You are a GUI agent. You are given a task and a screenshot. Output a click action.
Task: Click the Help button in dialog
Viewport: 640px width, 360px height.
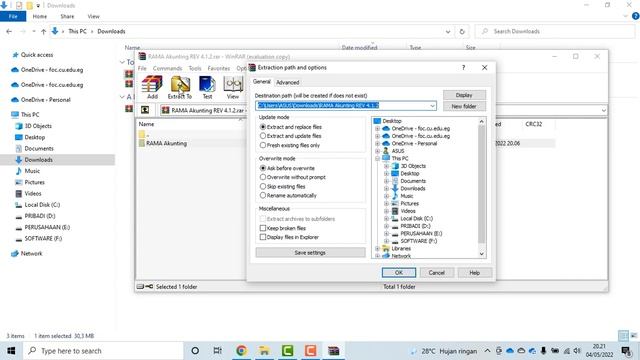click(x=474, y=273)
